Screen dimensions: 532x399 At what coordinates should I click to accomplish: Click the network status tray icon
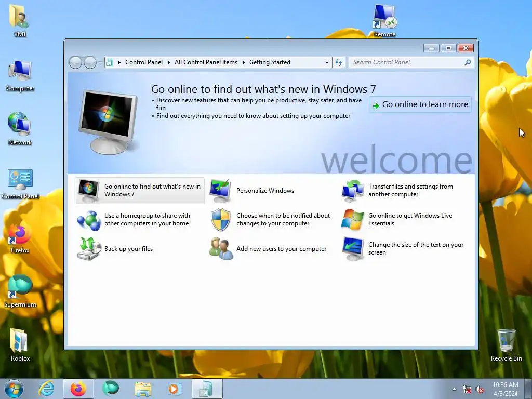(x=467, y=390)
